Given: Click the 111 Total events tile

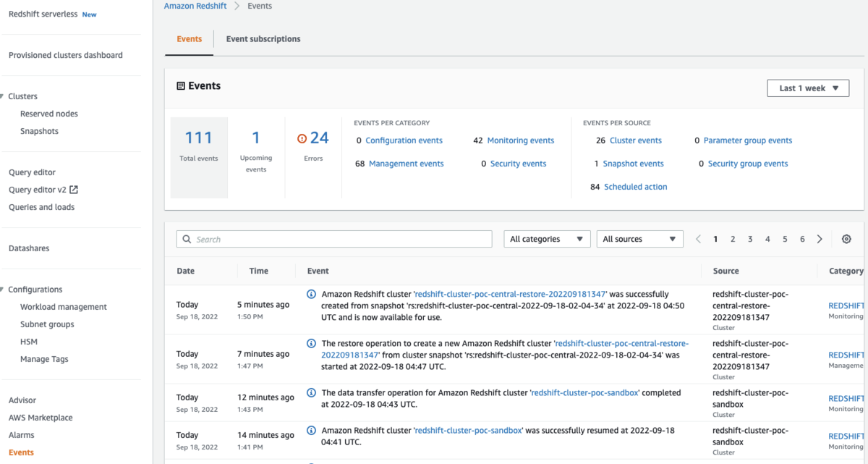Looking at the screenshot, I should click(x=199, y=157).
